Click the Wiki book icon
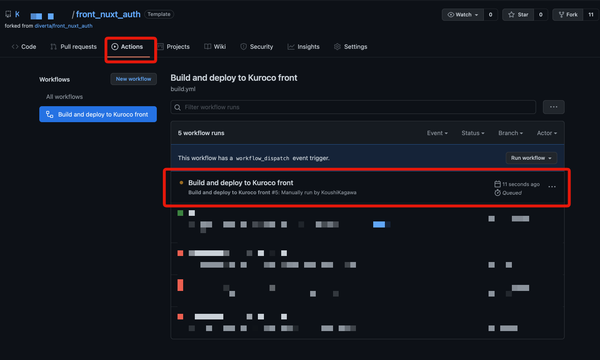Screen dimensions: 600x360 click(207, 47)
